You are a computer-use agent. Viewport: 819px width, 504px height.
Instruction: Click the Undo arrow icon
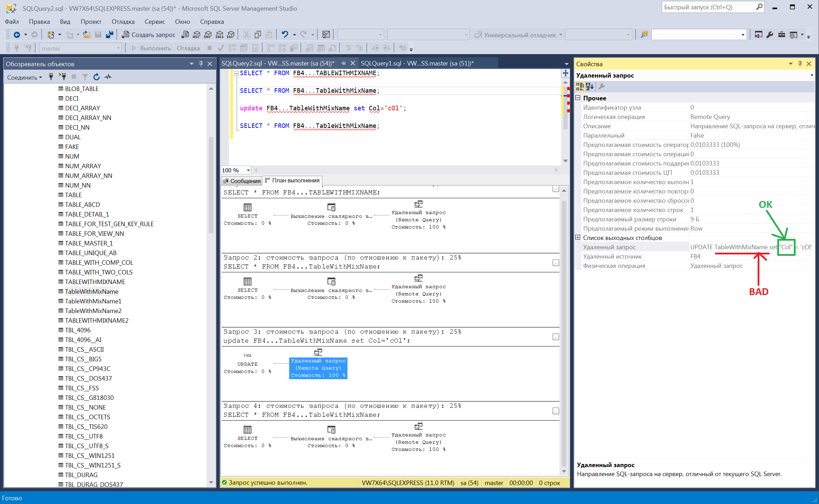pyautogui.click(x=285, y=35)
